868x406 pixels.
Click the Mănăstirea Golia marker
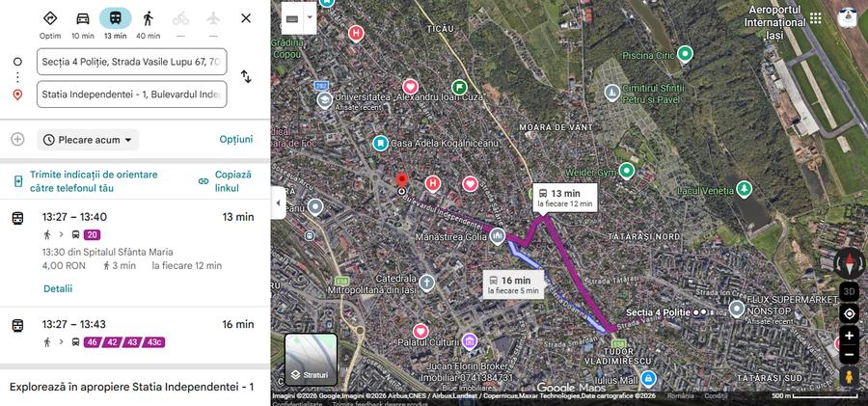coord(497,236)
